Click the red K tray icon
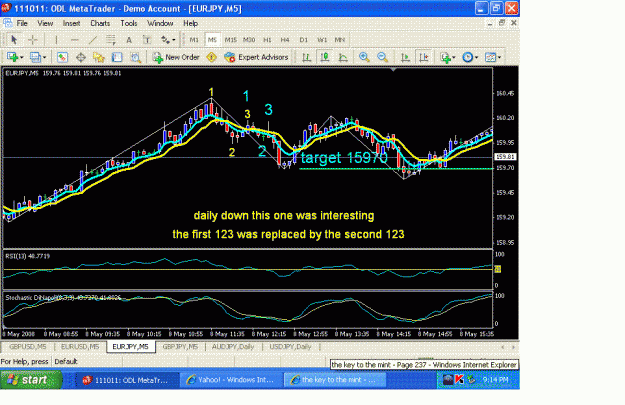Viewport: 625px width, 405px height. click(460, 380)
